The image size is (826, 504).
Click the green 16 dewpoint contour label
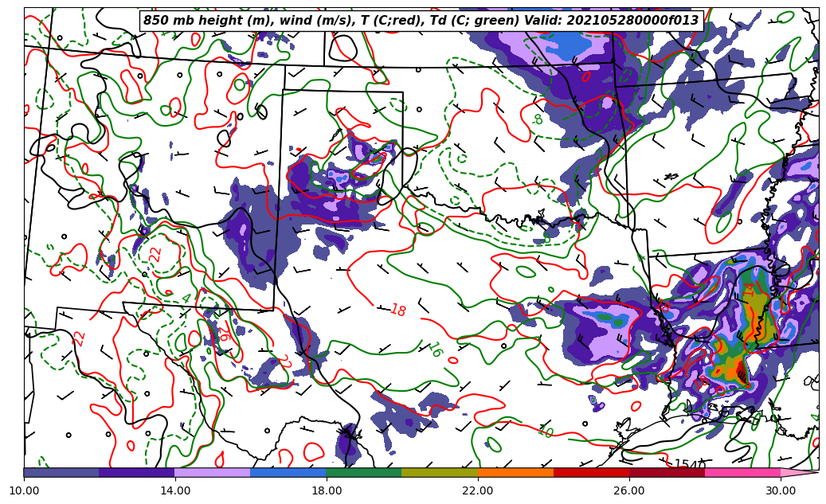[434, 350]
